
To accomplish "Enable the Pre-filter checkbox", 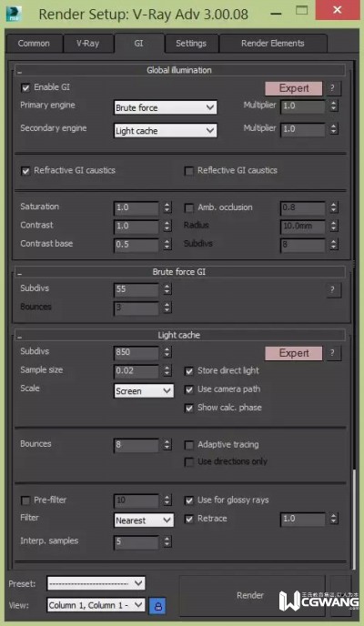I will pos(25,500).
